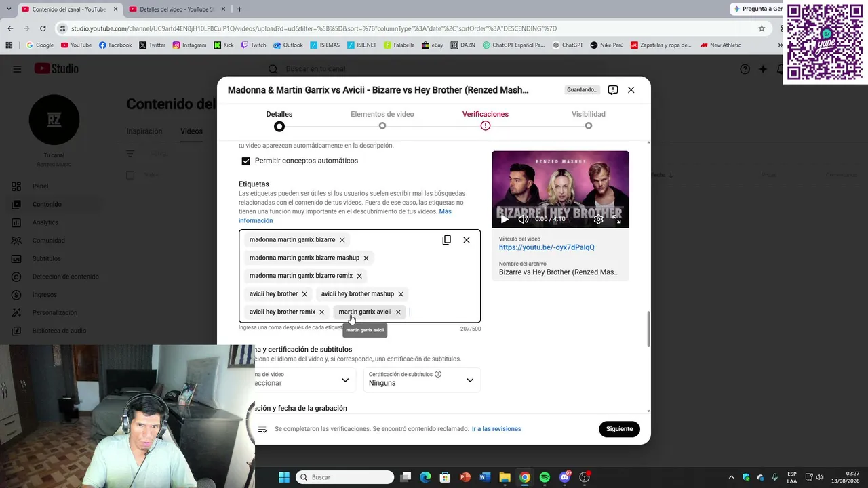Open Subtítulos in the Studio sidebar

pyautogui.click(x=46, y=258)
